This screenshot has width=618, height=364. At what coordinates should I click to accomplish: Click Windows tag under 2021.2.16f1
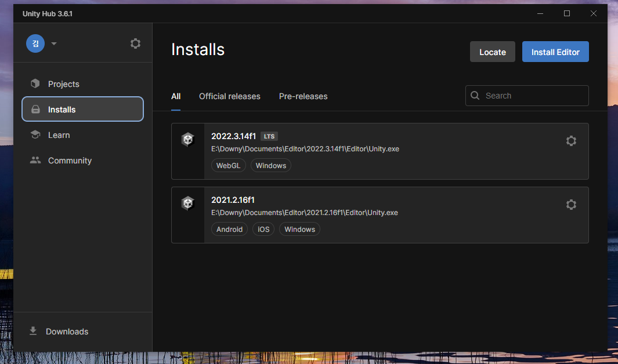pyautogui.click(x=299, y=230)
